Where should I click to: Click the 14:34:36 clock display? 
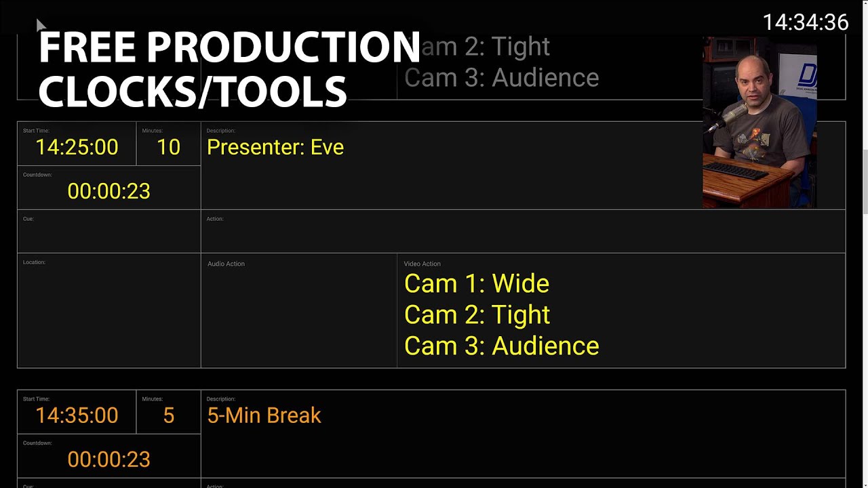(x=806, y=22)
